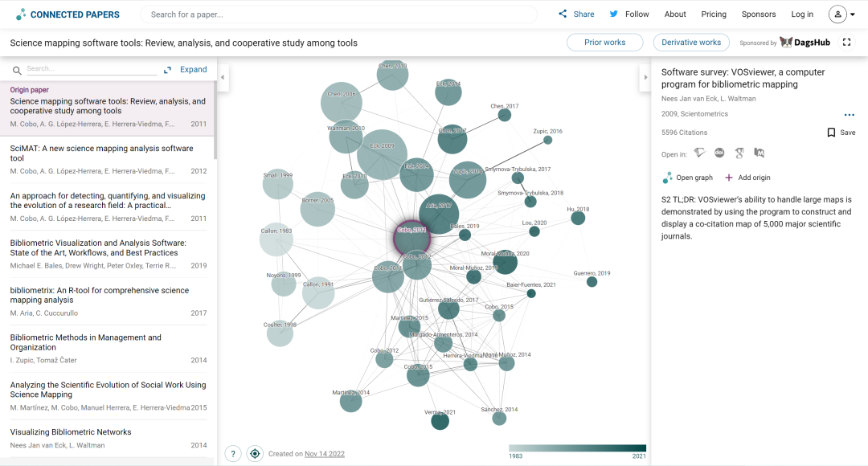Open the three-dots more options menu
The height and width of the screenshot is (466, 868).
pyautogui.click(x=850, y=115)
